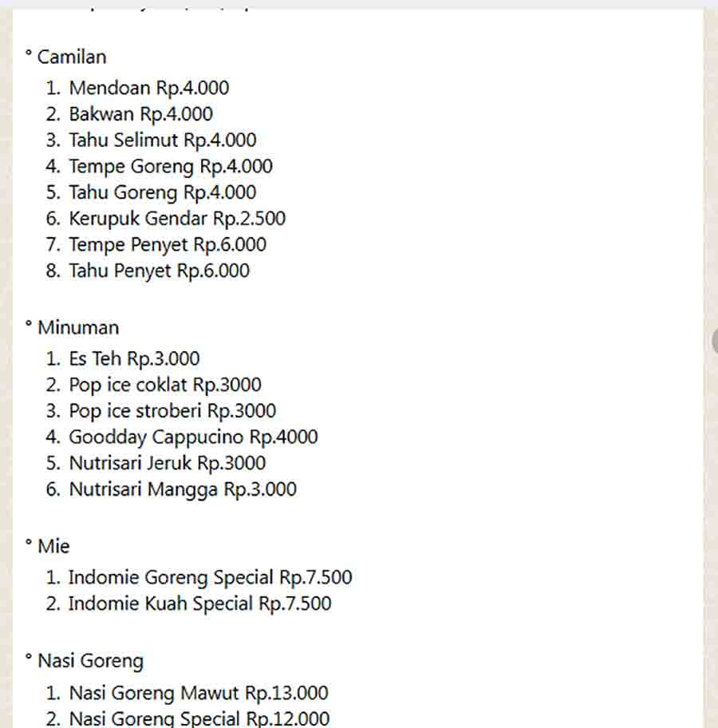Select the Mendoan Rp.4.000 line

pyautogui.click(x=148, y=88)
